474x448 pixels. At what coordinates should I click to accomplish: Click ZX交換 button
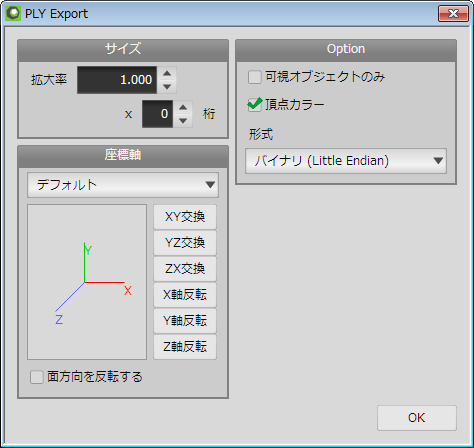(x=185, y=269)
